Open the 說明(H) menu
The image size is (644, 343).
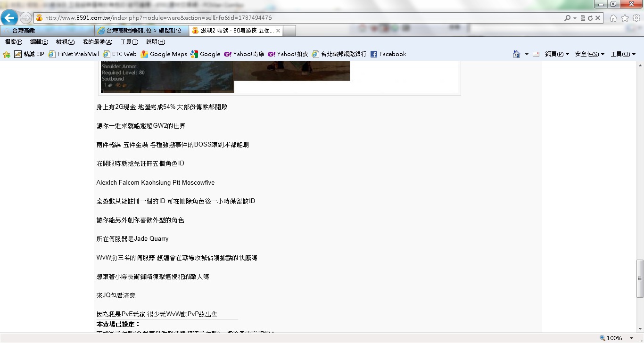click(156, 42)
